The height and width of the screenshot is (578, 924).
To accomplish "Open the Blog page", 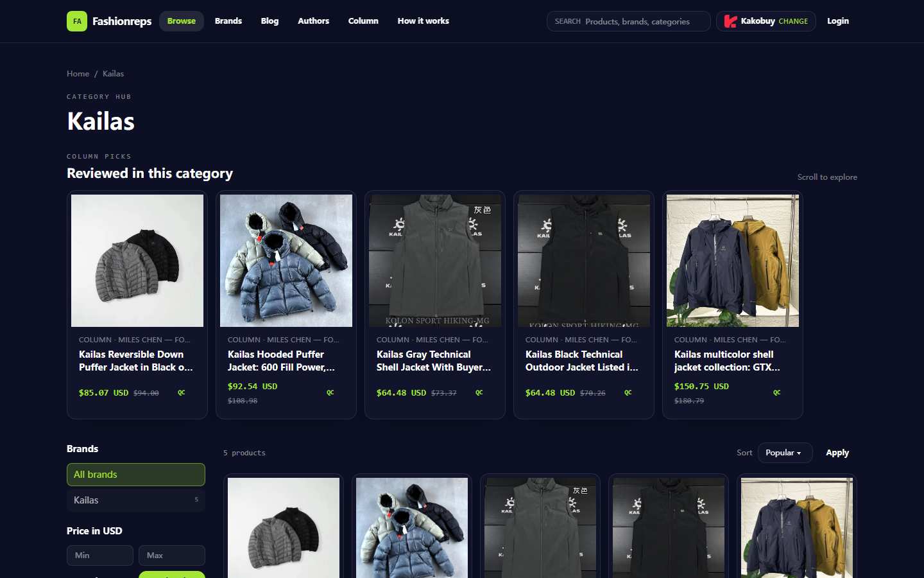I will click(269, 21).
